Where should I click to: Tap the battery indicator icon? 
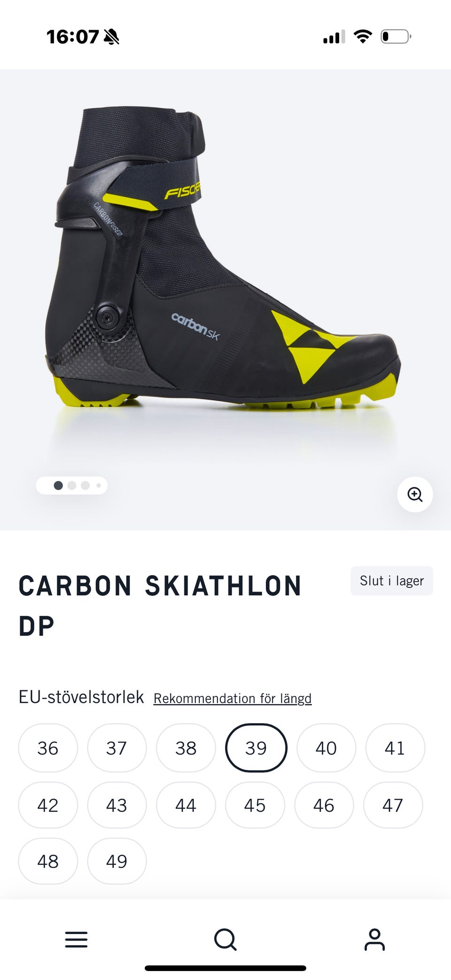pos(396,36)
